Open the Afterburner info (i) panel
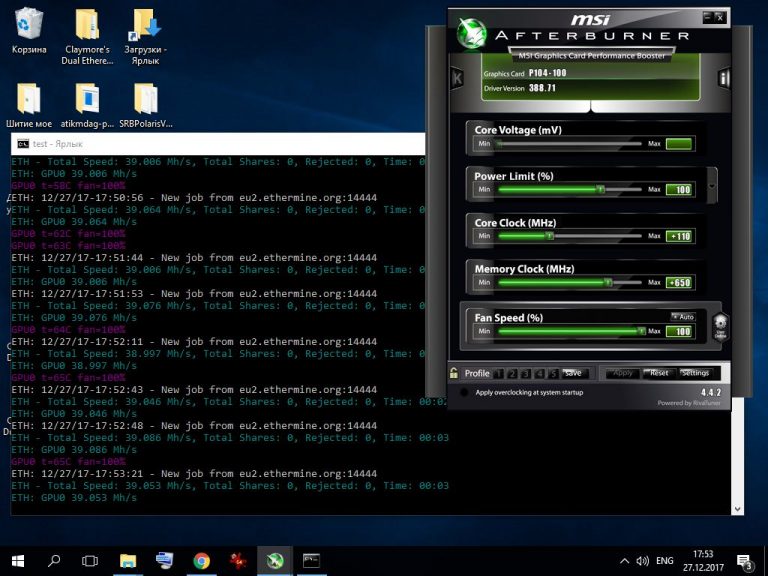The height and width of the screenshot is (576, 768). 723,78
